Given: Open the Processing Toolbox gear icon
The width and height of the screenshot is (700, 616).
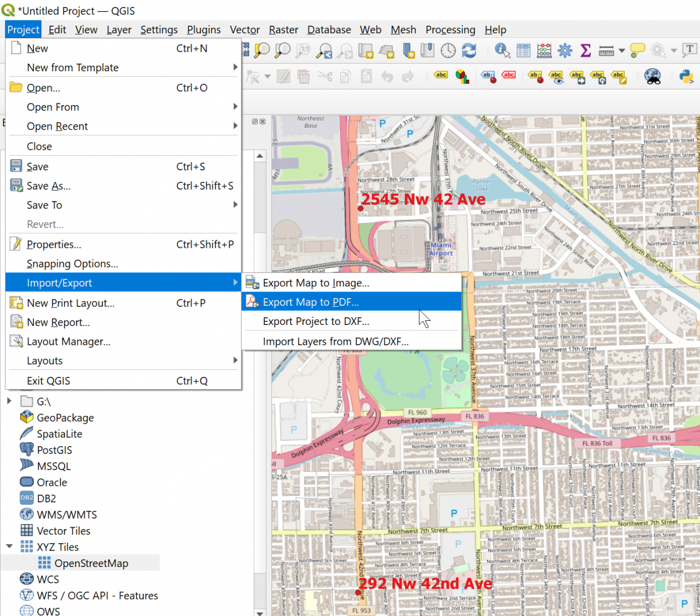Looking at the screenshot, I should tap(565, 51).
